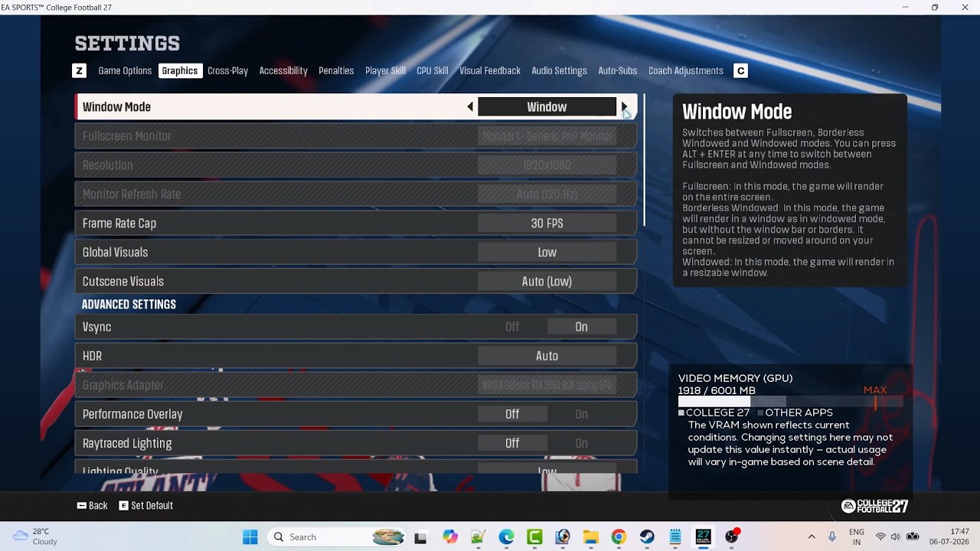Click the Resolution value 1920x1080
The width and height of the screenshot is (980, 551).
[x=547, y=165]
